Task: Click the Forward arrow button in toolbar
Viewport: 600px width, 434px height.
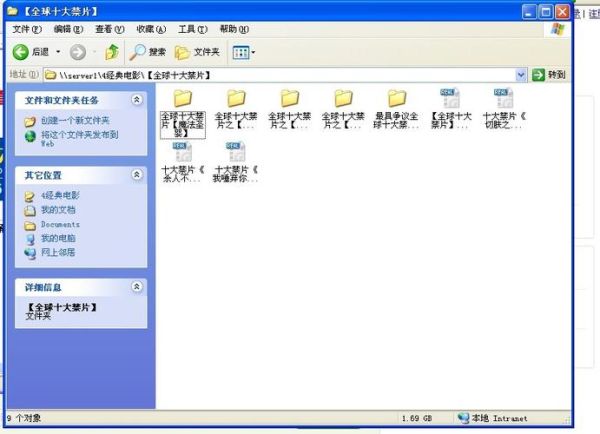Action: 77,52
